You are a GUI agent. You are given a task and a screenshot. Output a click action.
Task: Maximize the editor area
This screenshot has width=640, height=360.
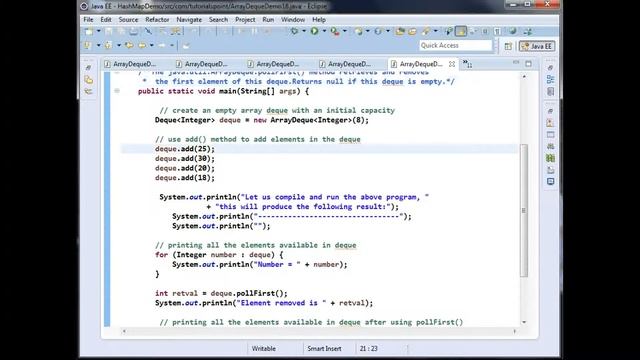point(529,63)
